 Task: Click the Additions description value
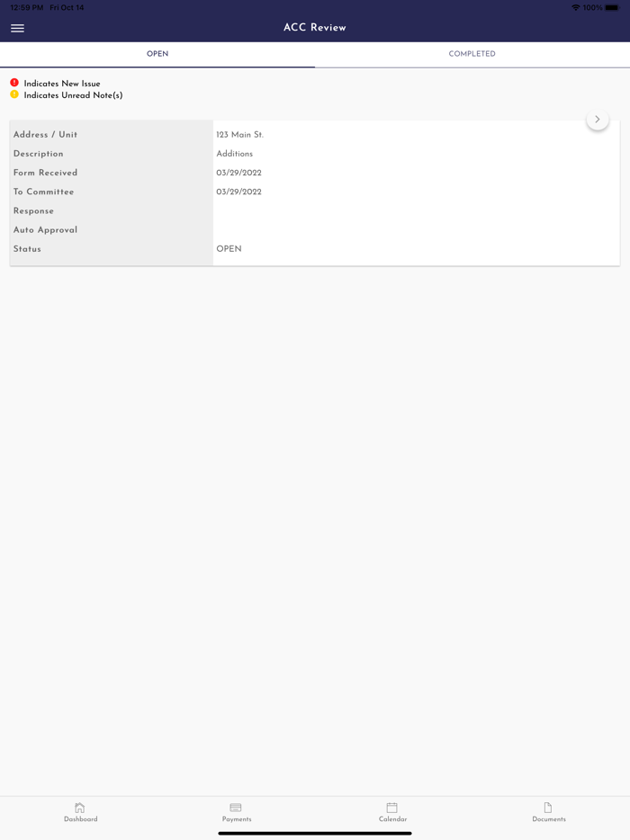(x=234, y=154)
